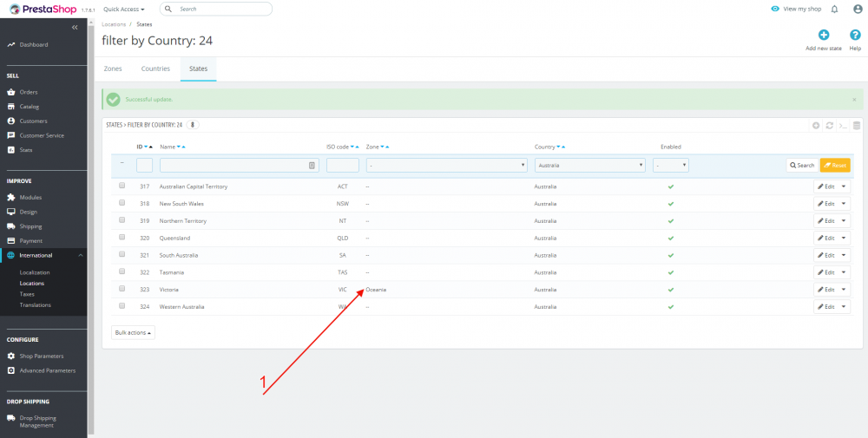This screenshot has width=868, height=438.
Task: Click the ISO code filter input
Action: [x=343, y=166]
